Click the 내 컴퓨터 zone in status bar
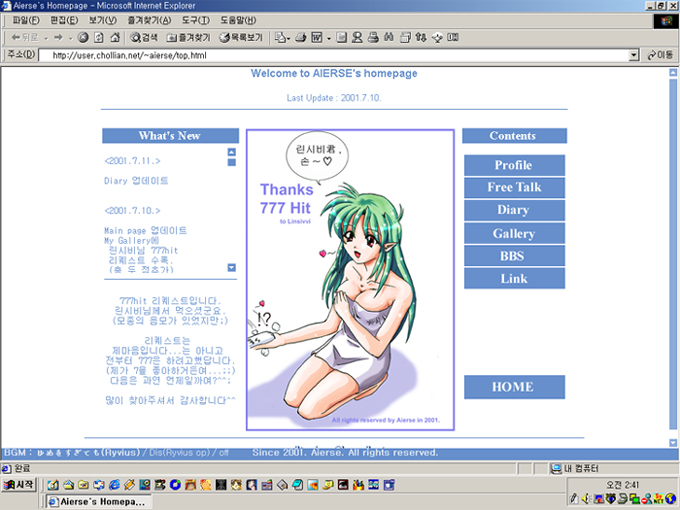The image size is (680, 510). 574,468
